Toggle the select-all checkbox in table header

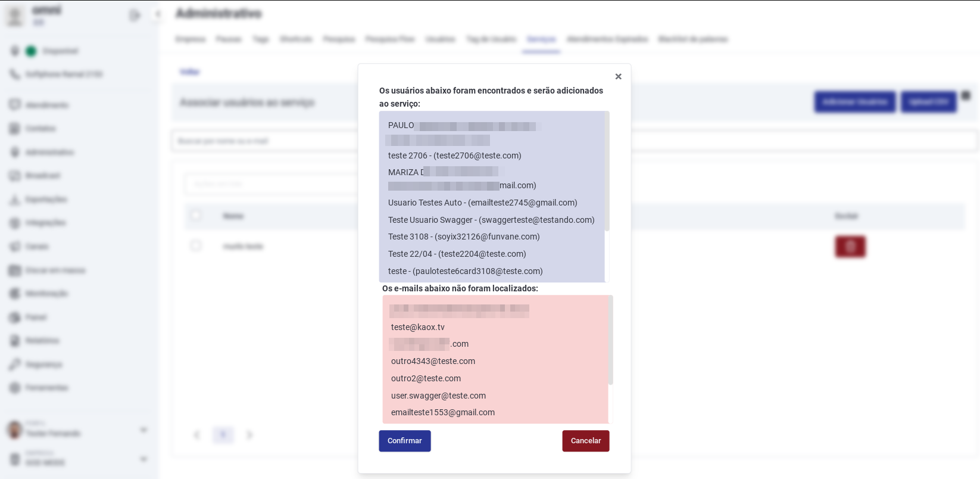click(x=196, y=215)
